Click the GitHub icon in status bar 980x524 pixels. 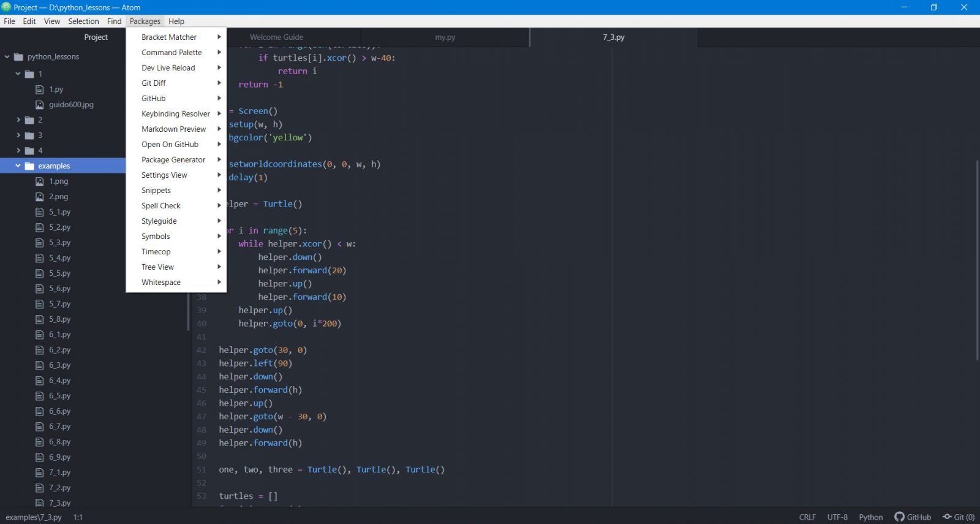(x=899, y=517)
